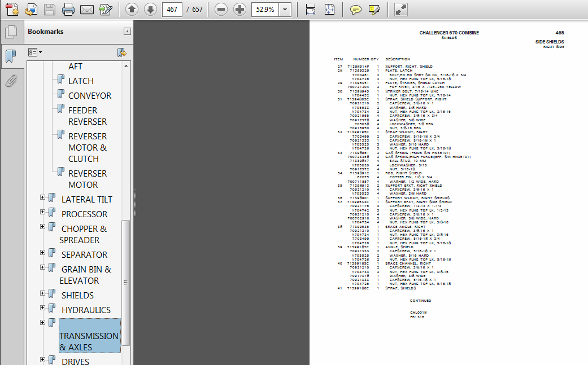Select the HYDRAULICS bookmark
This screenshot has width=588, height=365.
coord(86,310)
